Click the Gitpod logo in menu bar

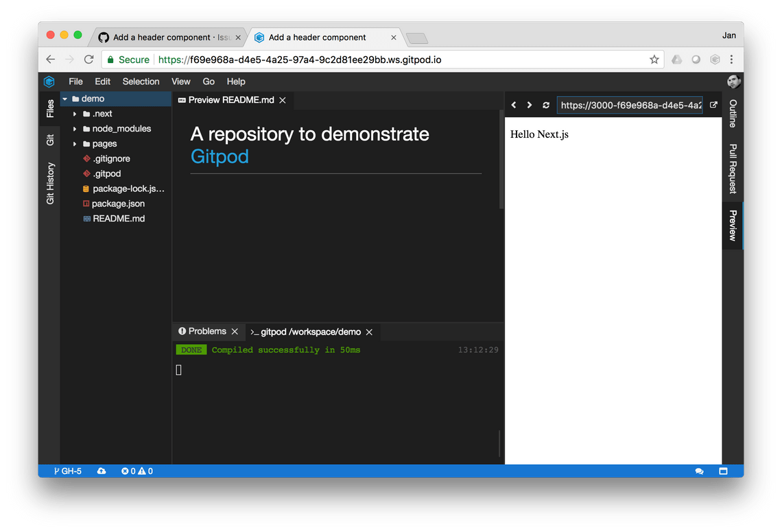pos(49,82)
